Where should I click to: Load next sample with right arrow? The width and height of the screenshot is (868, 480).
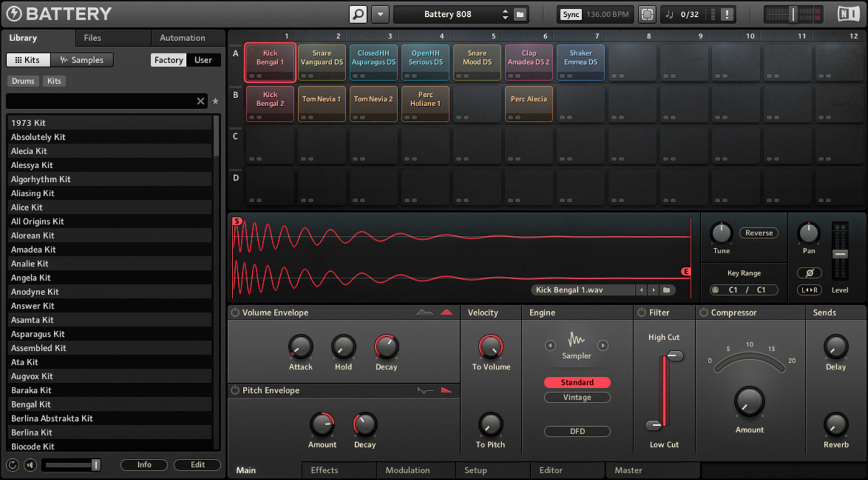tap(653, 290)
